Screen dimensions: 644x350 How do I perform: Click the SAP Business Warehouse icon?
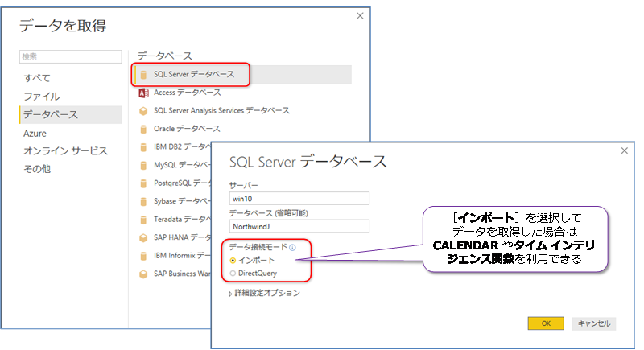tap(143, 274)
